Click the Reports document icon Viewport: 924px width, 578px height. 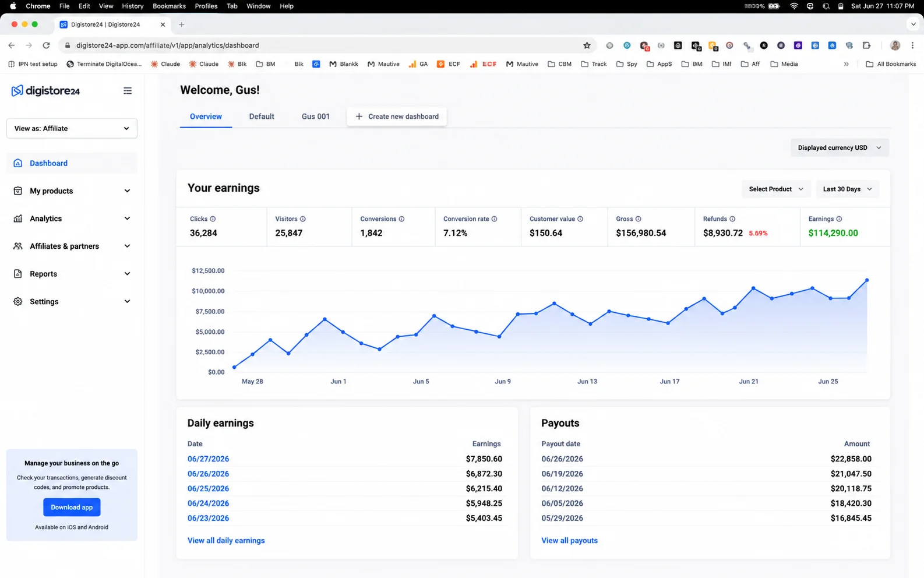coord(18,274)
